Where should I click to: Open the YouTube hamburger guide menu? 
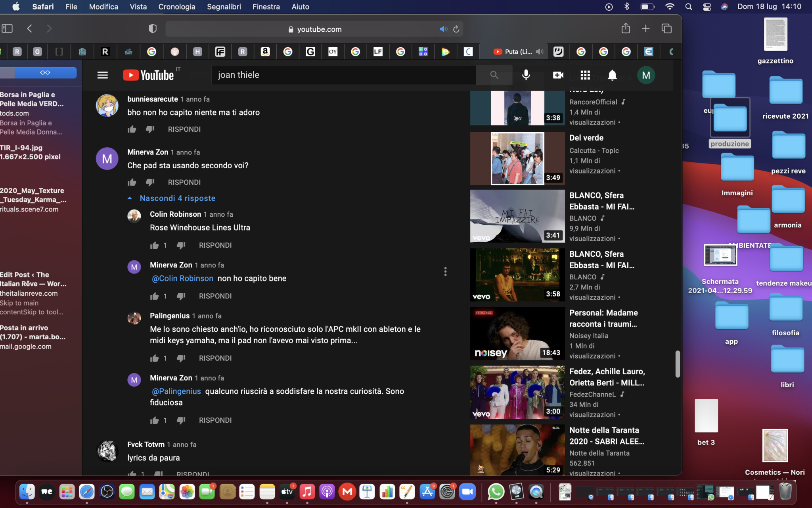(x=103, y=75)
